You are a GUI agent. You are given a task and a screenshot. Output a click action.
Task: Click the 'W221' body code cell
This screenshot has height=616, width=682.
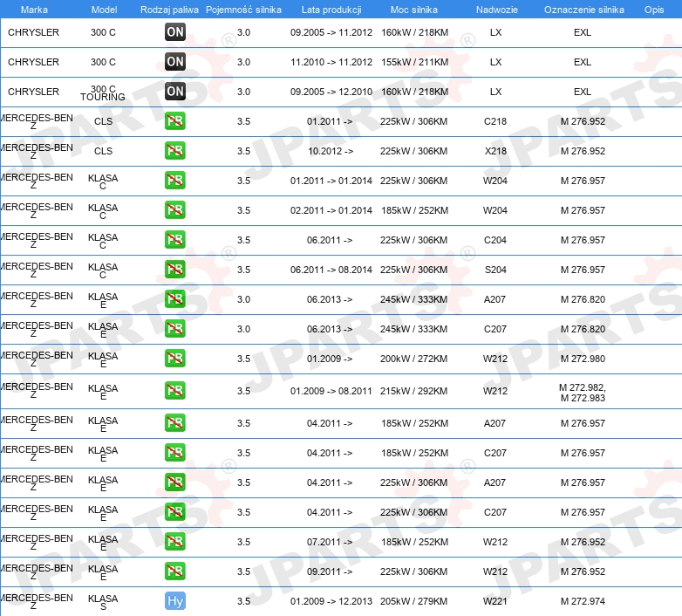click(x=495, y=601)
